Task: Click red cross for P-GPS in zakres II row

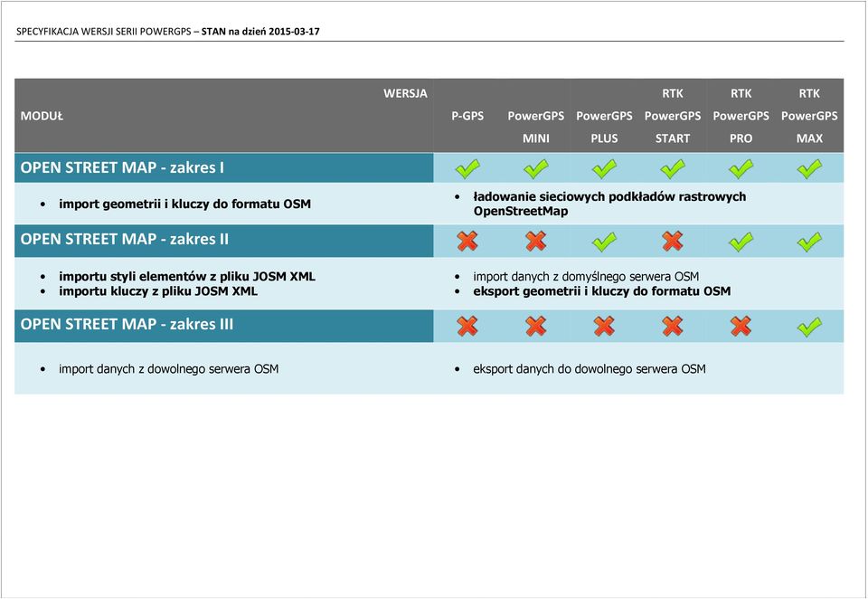Action: point(467,241)
